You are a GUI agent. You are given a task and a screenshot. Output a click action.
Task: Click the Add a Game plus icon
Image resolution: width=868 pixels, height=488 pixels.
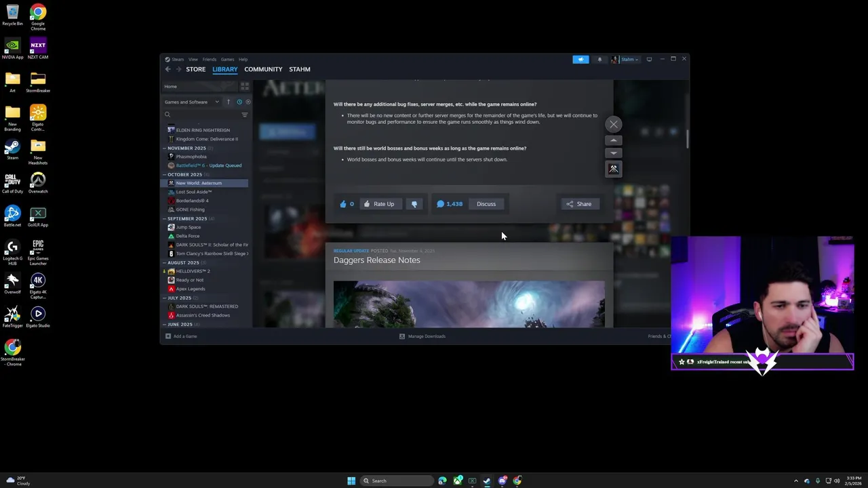click(x=167, y=336)
